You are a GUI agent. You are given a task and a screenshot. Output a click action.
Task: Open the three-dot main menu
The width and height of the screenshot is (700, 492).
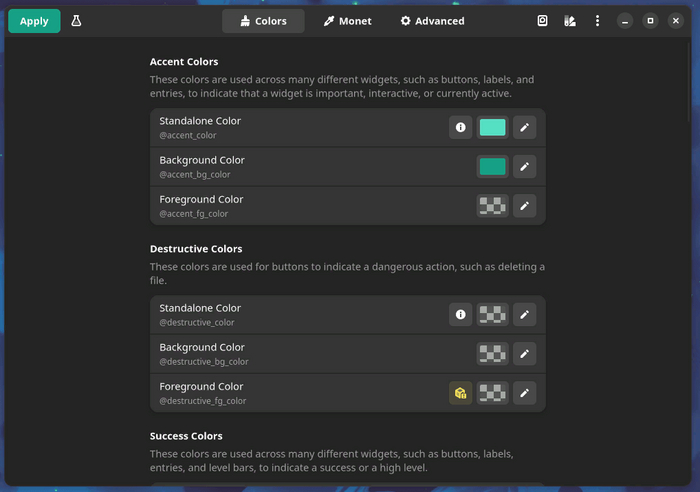pos(597,21)
